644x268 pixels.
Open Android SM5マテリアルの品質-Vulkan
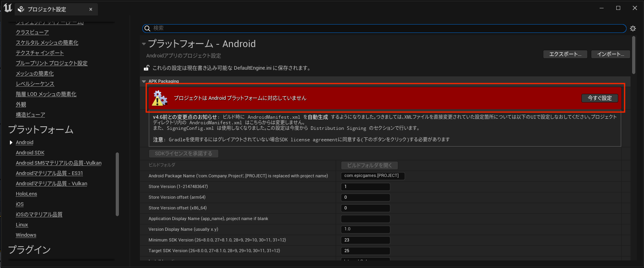coord(59,163)
